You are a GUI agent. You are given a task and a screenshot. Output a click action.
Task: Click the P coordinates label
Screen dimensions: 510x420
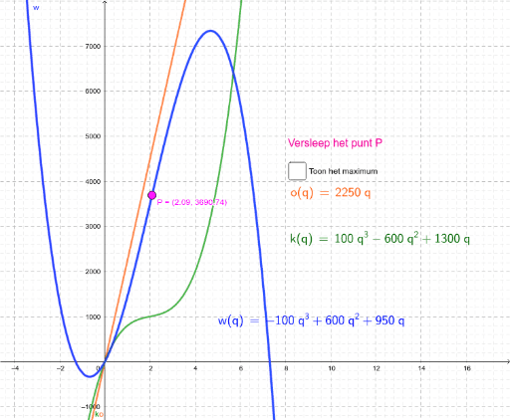[x=192, y=202]
